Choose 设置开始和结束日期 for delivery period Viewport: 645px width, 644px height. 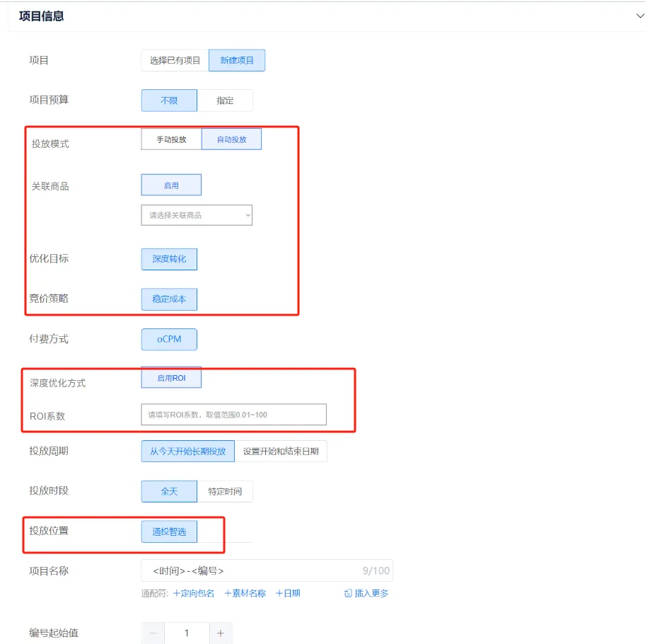(x=281, y=452)
